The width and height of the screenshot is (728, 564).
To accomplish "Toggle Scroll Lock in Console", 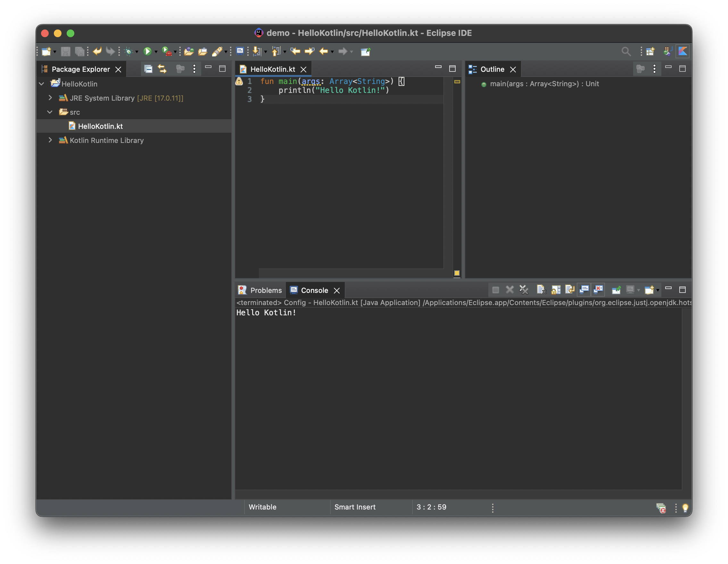I will (x=556, y=290).
